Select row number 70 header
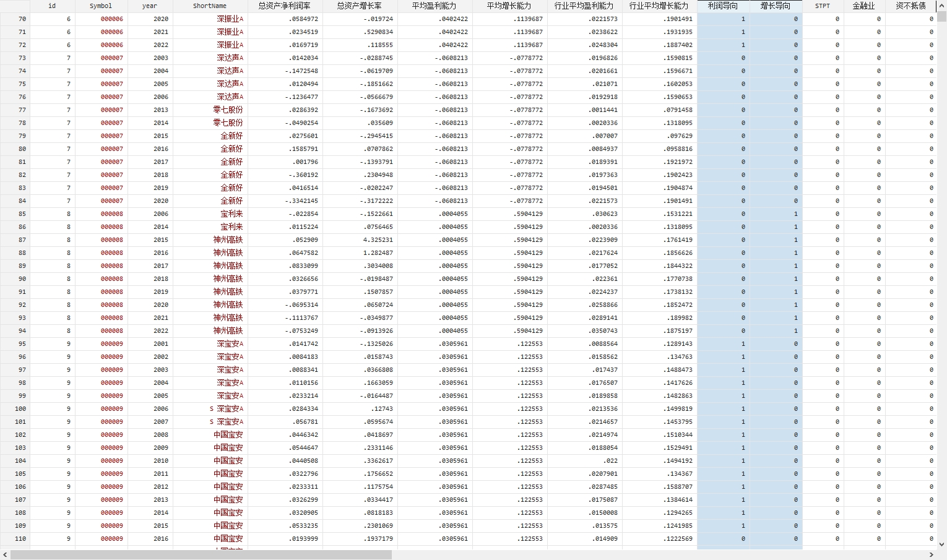The height and width of the screenshot is (560, 947). pos(15,19)
